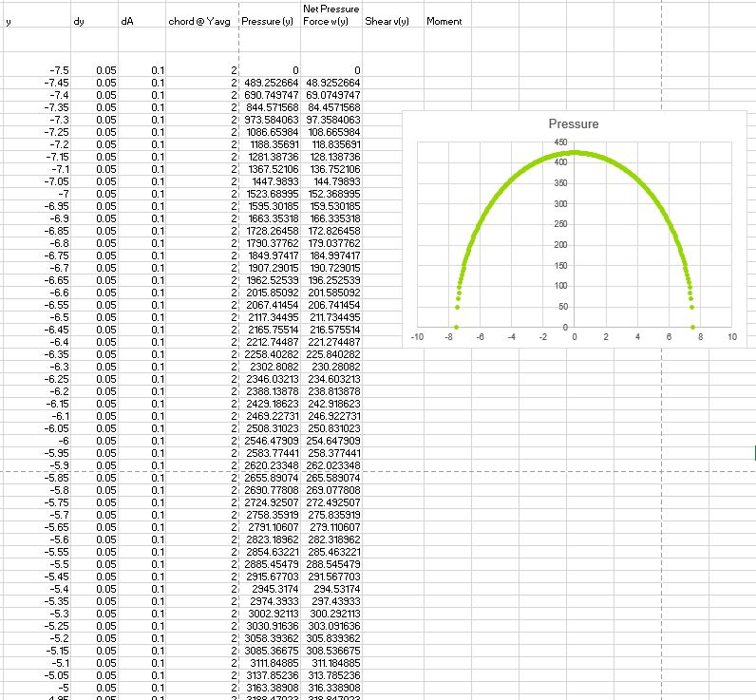This screenshot has width=756, height=700.
Task: Select y cell -7
Action: click(37, 194)
